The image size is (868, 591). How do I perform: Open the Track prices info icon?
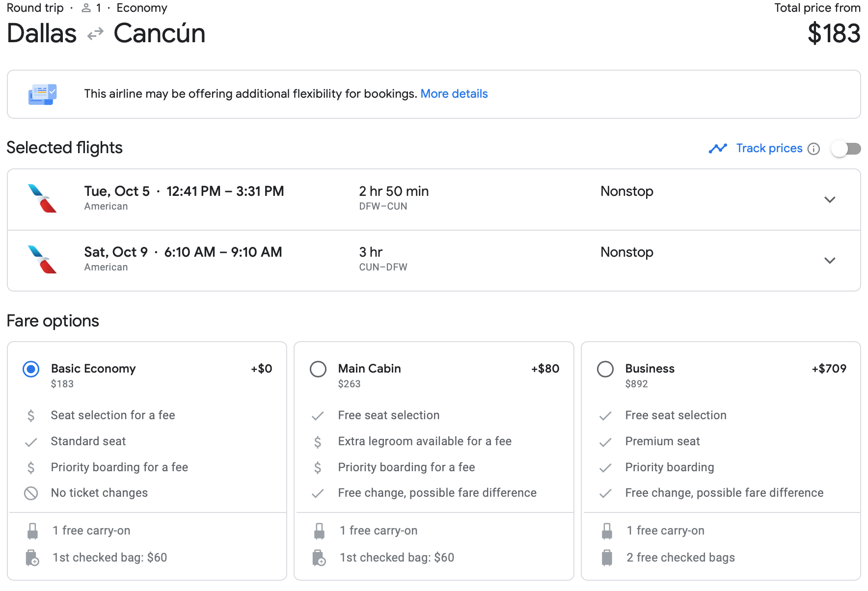[814, 149]
